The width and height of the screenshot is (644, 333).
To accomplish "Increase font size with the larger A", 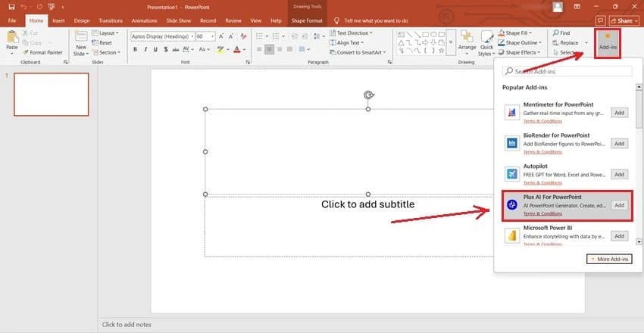I will (x=221, y=36).
